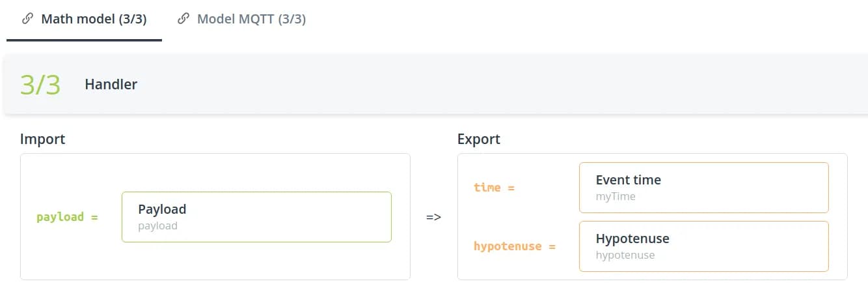Click the grey 'hypotenuse' identifier subtext
The image size is (868, 290).
(x=625, y=255)
